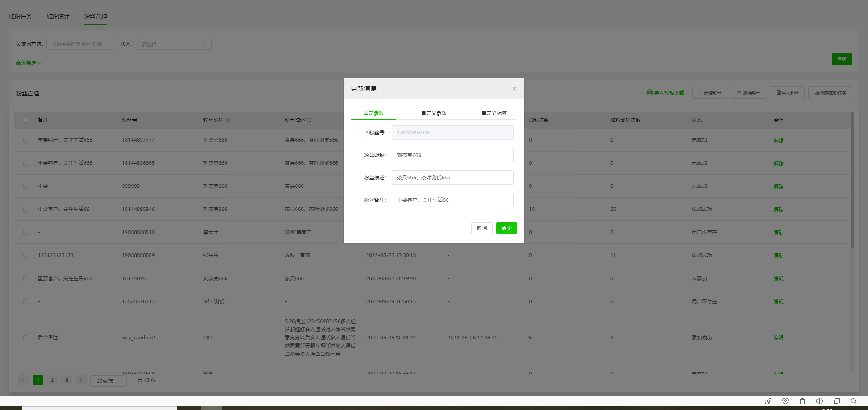Expand the 高级筛选 advanced filter
Image resolution: width=868 pixels, height=410 pixels.
click(x=28, y=63)
